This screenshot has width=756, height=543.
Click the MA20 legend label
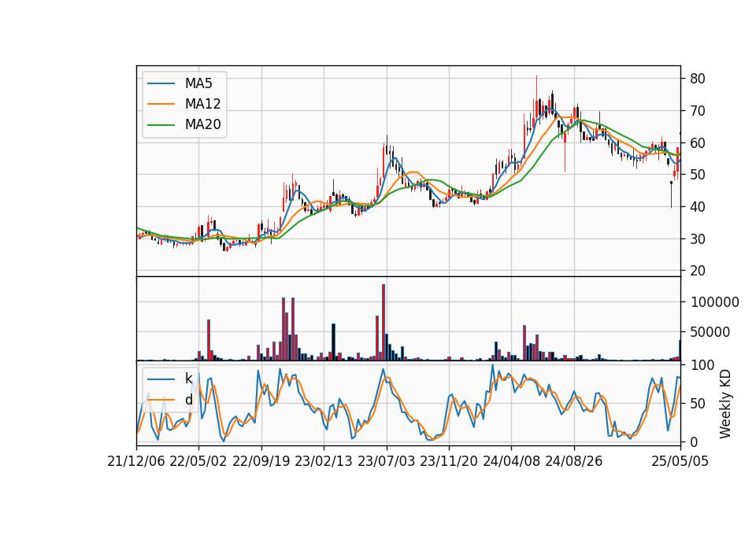(202, 125)
